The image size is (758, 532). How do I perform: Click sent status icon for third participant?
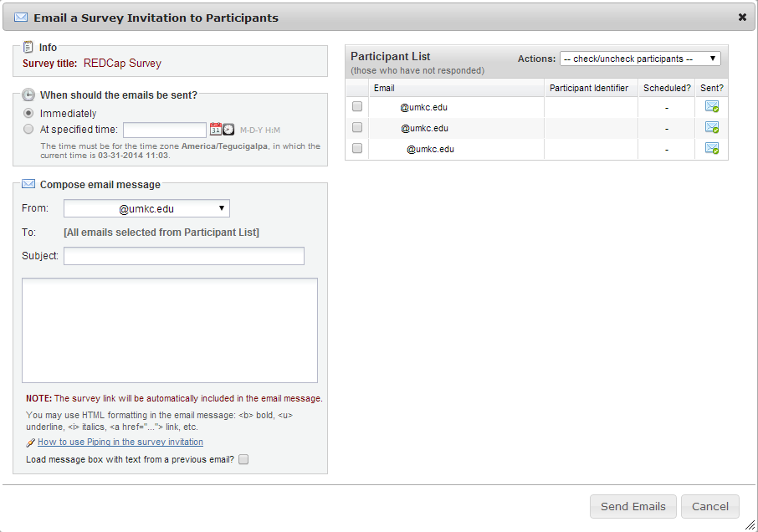(x=712, y=148)
